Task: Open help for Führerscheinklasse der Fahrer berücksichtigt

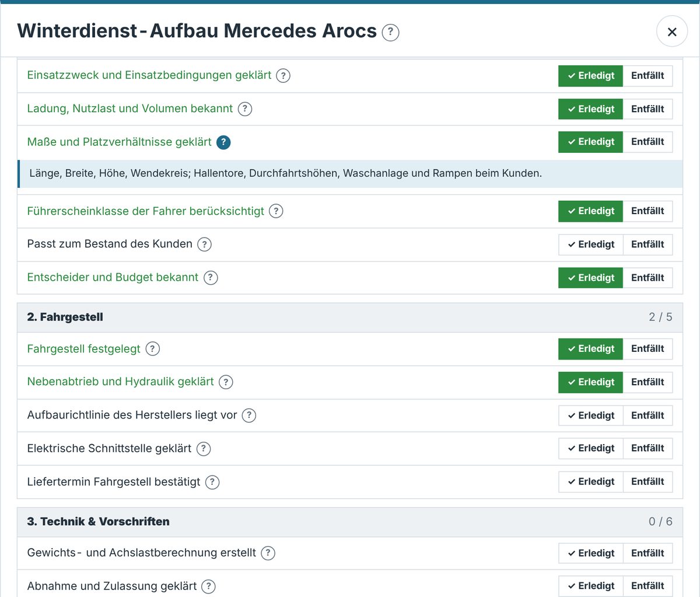Action: point(276,211)
